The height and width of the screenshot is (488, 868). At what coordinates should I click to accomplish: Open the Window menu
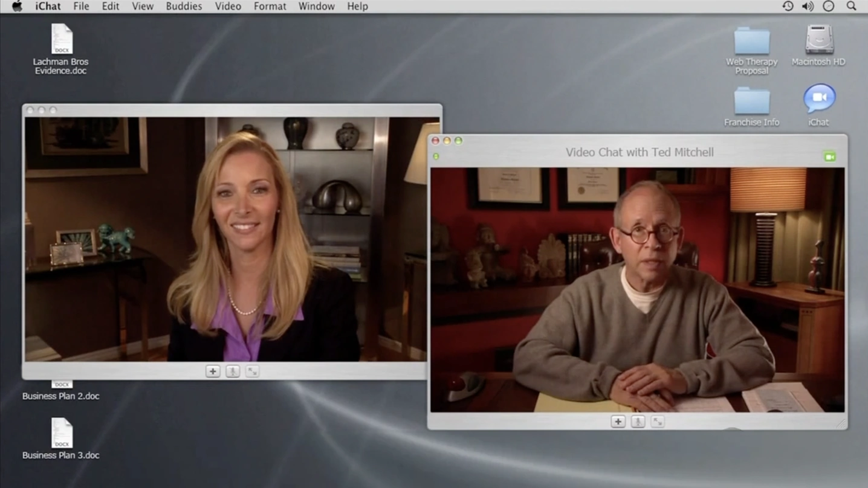tap(316, 7)
